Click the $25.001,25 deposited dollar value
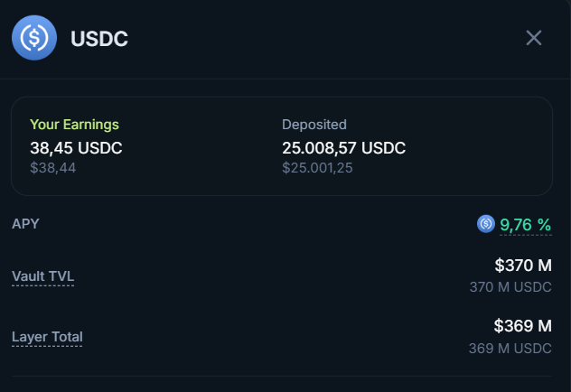 (318, 167)
